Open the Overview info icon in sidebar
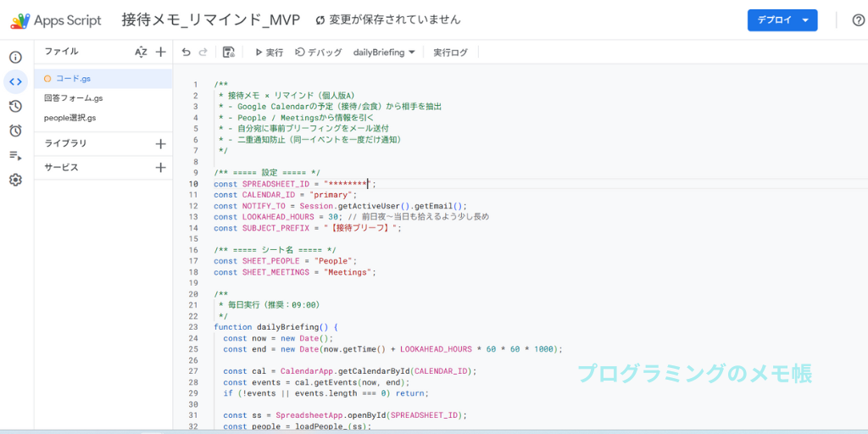The height and width of the screenshot is (434, 868). [15, 58]
